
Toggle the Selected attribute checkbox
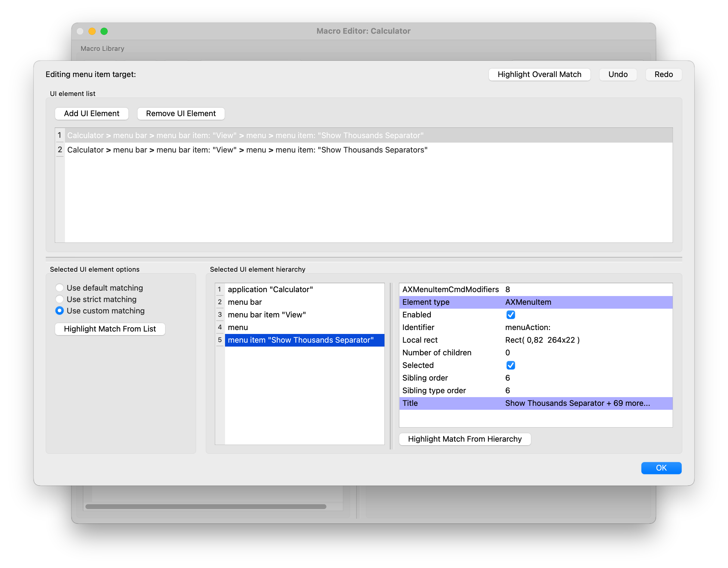click(x=510, y=365)
